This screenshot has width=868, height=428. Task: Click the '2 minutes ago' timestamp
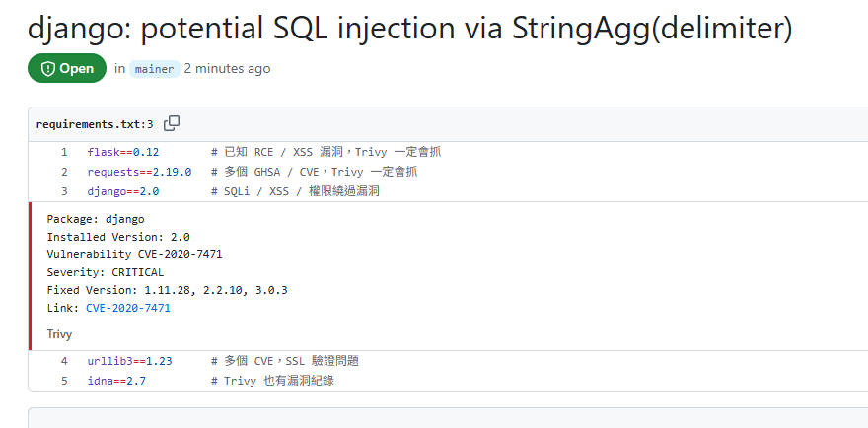pyautogui.click(x=227, y=69)
